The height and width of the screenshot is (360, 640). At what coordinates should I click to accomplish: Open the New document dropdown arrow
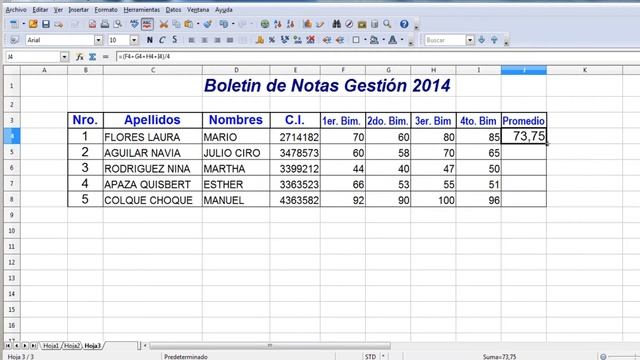(x=23, y=24)
